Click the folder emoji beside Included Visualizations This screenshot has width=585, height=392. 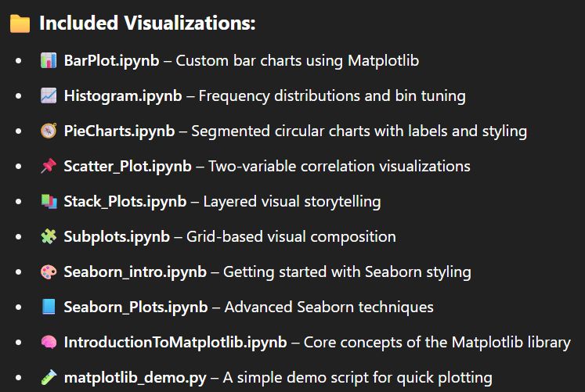point(20,24)
